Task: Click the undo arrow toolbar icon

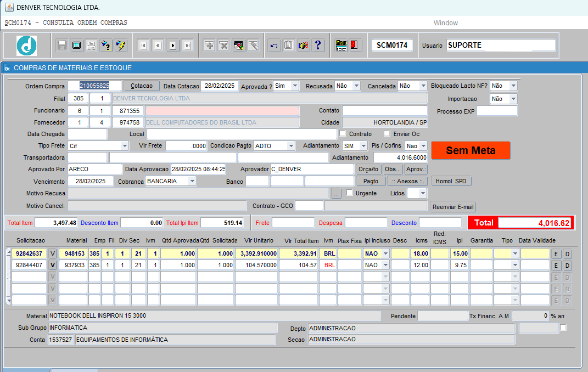Action: (x=273, y=46)
